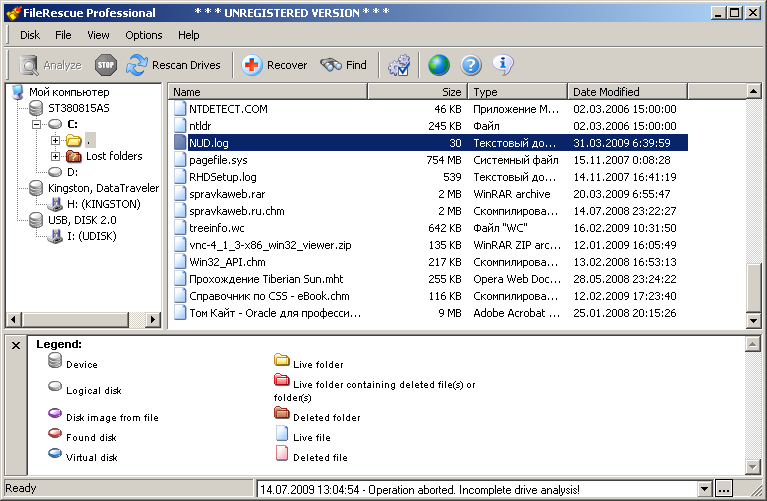This screenshot has width=767, height=501.
Task: Open the Disk menu
Action: (x=30, y=35)
